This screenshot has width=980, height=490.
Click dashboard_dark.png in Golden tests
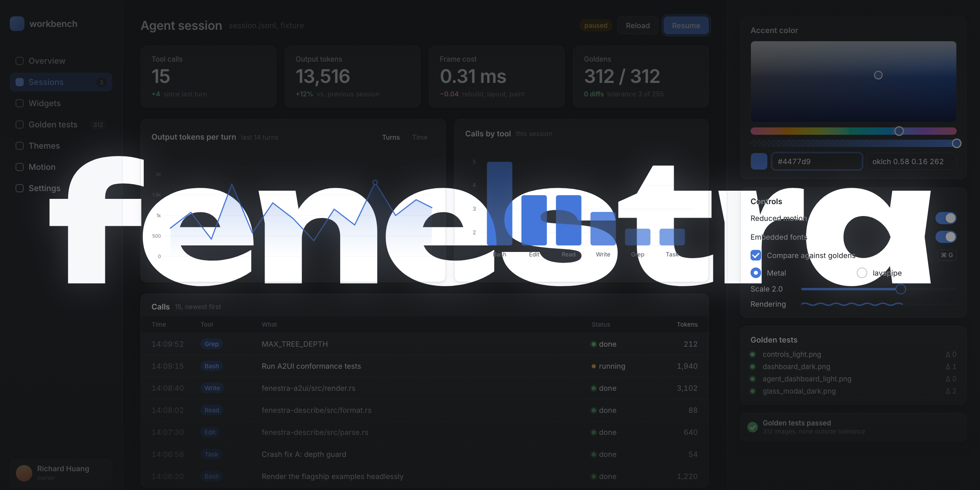point(796,367)
